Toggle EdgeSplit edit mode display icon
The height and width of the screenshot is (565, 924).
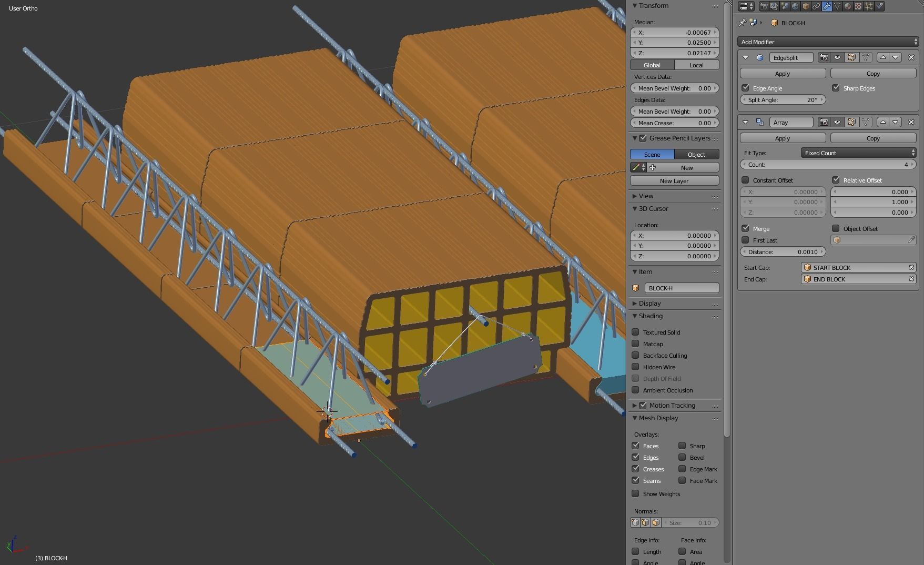click(851, 57)
